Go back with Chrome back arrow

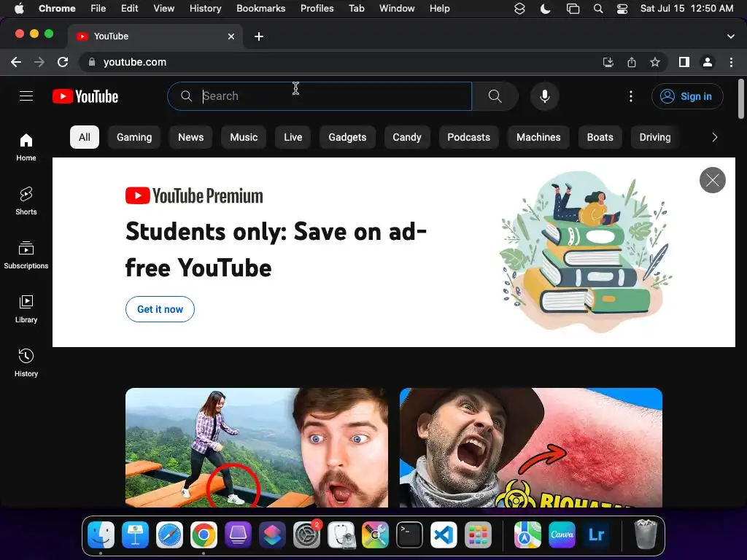click(16, 62)
